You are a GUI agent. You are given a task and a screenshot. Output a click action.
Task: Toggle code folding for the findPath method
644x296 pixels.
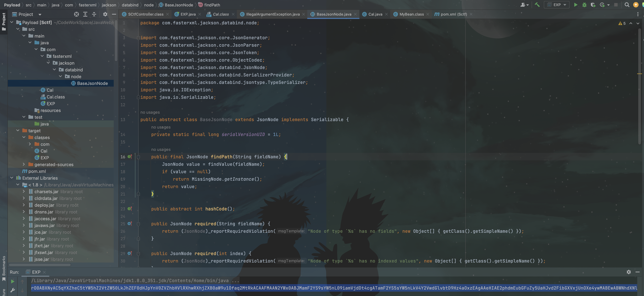(138, 157)
